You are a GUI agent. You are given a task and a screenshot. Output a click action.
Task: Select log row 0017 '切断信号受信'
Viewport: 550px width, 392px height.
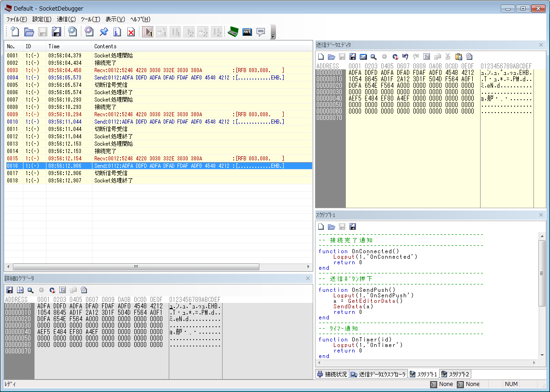coord(159,173)
